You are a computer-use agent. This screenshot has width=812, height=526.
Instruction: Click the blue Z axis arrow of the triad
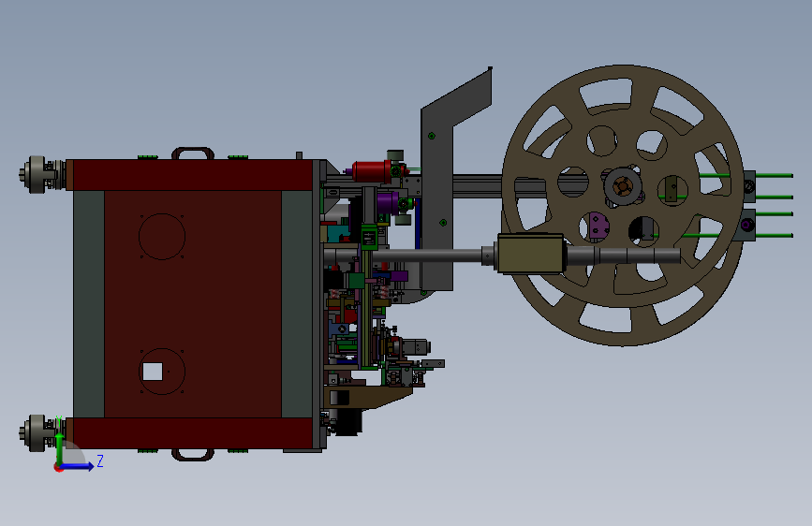pos(78,466)
